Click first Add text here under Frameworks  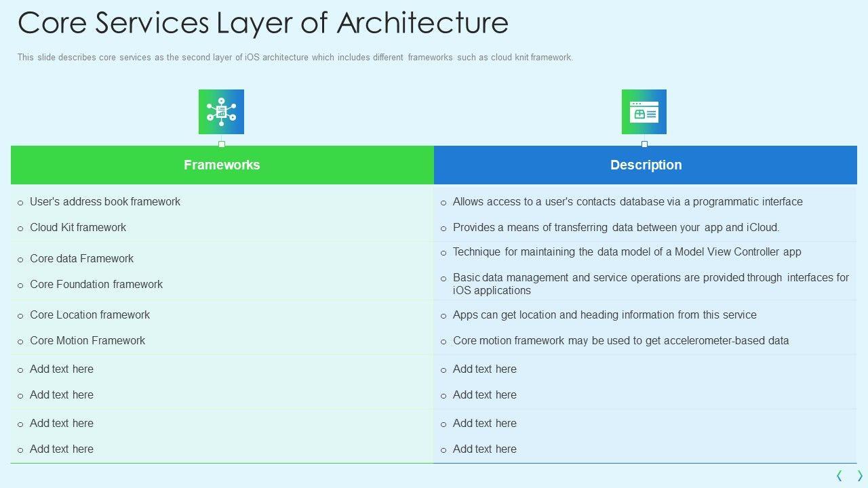[x=62, y=369]
